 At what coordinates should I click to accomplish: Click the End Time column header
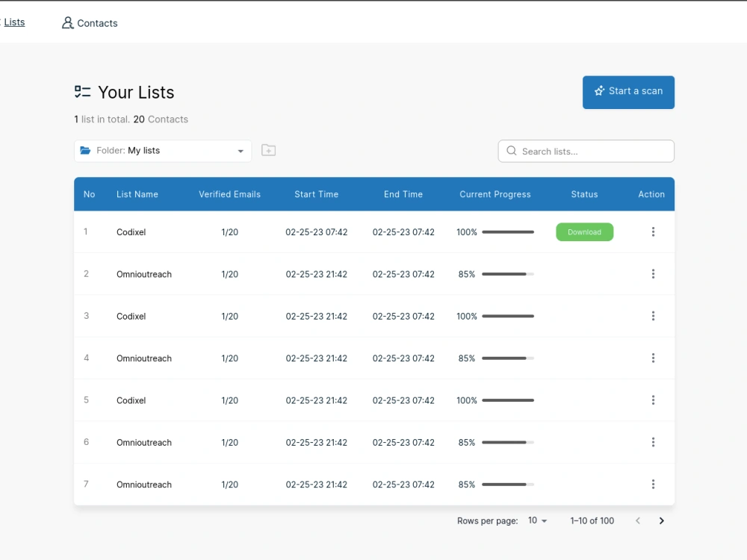[403, 194]
